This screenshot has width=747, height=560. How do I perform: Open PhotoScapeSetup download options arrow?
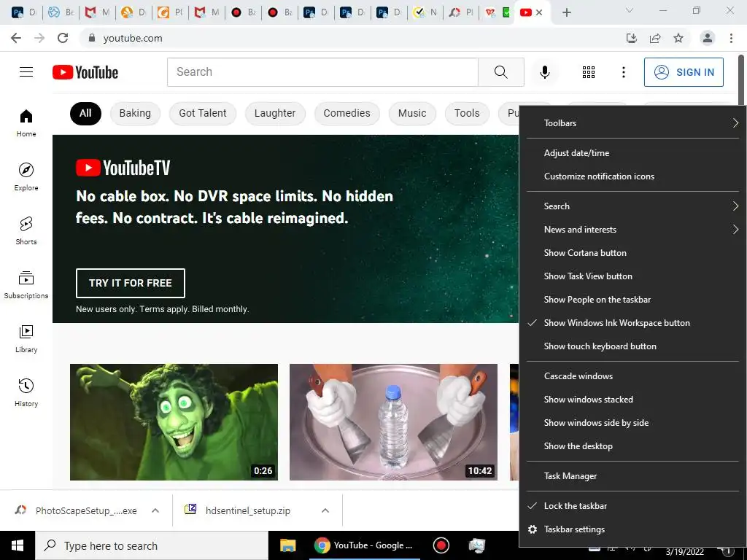tap(155, 510)
